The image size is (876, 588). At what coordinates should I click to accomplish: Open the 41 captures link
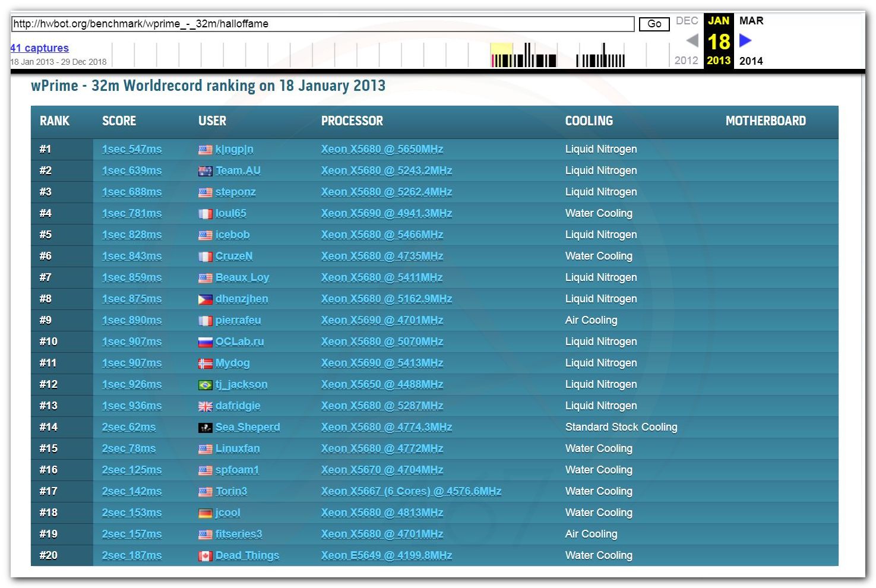39,48
